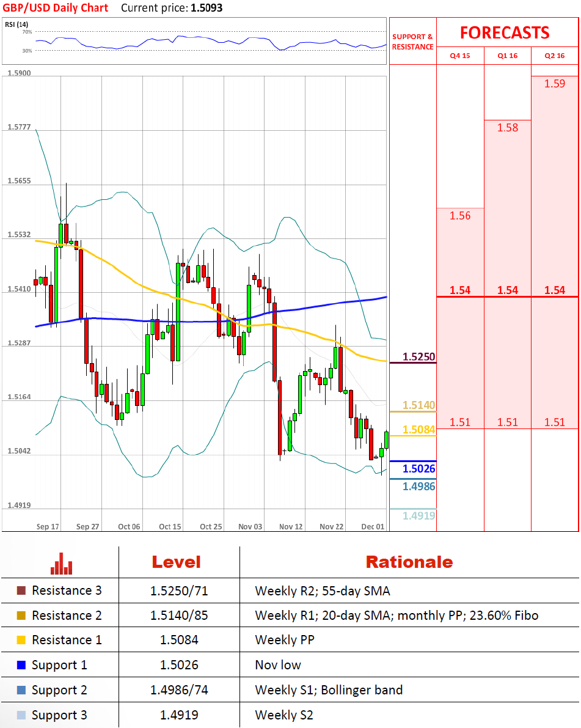This screenshot has height=728, width=581.
Task: Click the RSI 70% threshold label
Action: (27, 32)
